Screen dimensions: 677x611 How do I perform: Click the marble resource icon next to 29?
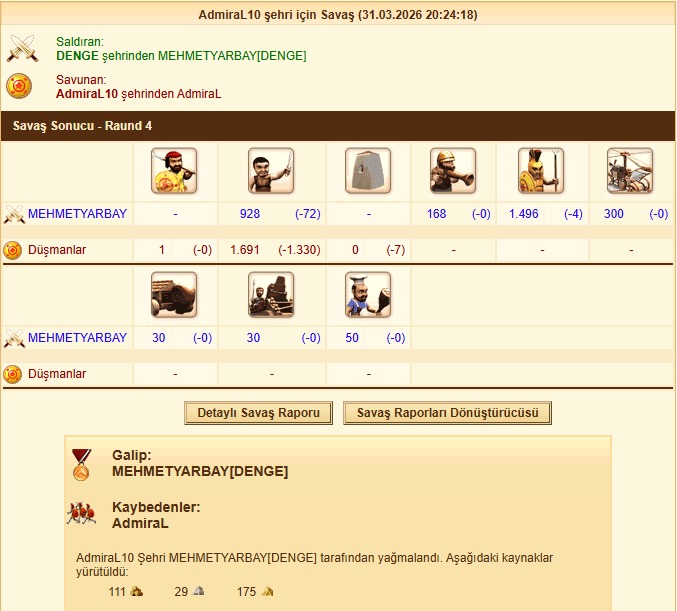pos(198,591)
